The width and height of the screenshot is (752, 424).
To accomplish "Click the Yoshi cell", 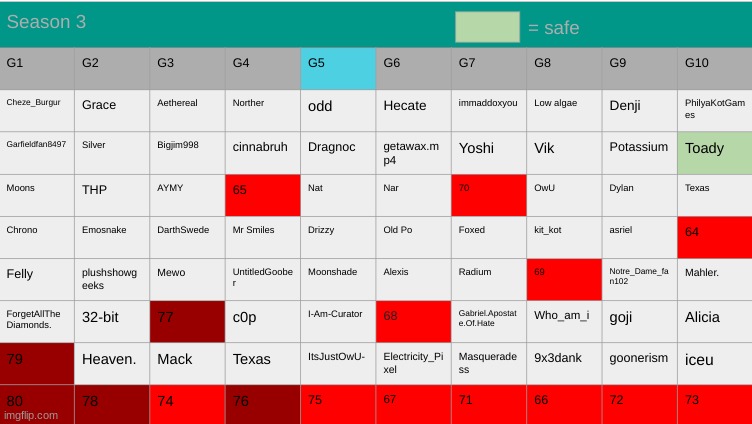I will [489, 153].
